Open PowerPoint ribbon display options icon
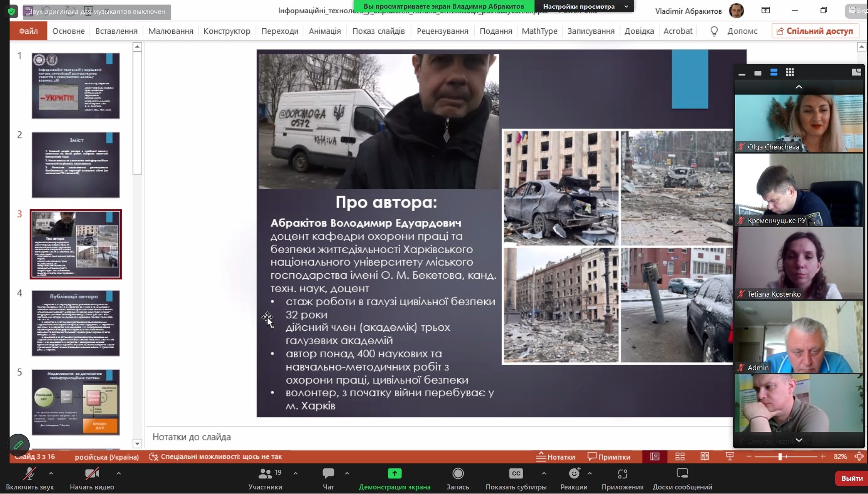Screen dimensions: 868x494 (x=766, y=11)
